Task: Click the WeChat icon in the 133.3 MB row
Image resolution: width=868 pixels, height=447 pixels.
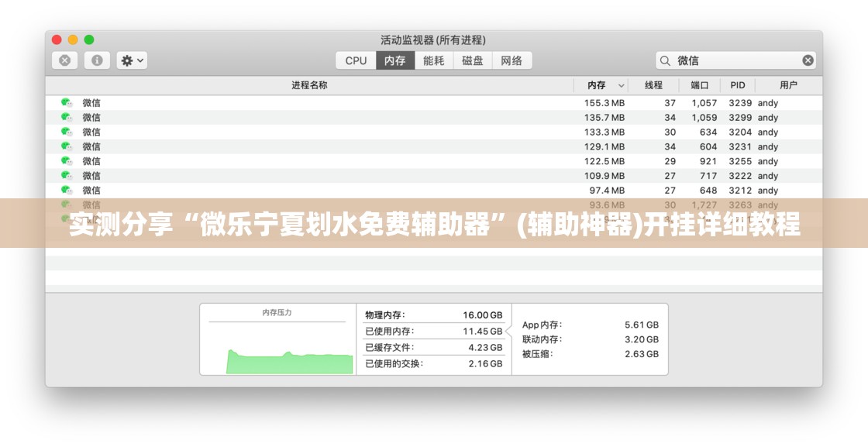Action: 67,132
